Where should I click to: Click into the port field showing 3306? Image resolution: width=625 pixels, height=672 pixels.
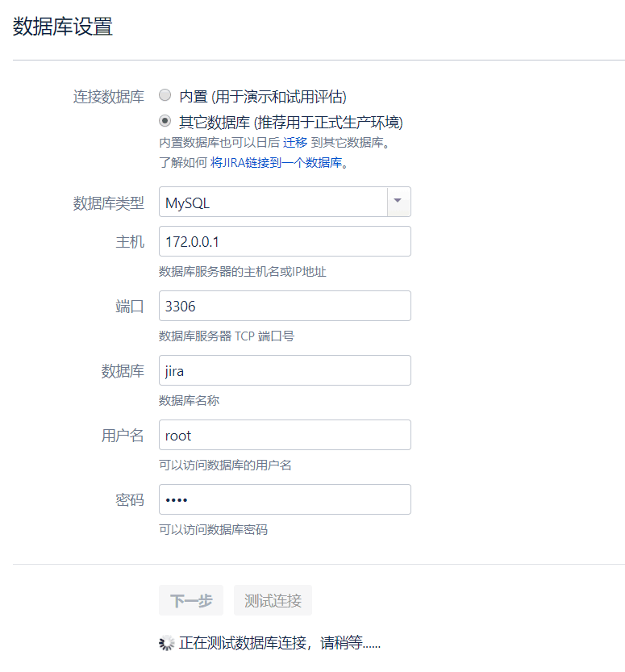point(285,306)
